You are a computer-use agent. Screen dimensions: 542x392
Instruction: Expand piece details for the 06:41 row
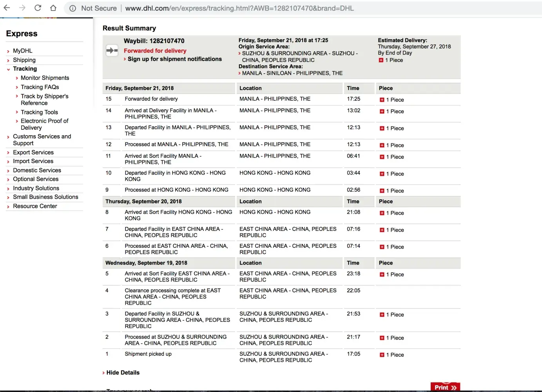(x=382, y=157)
